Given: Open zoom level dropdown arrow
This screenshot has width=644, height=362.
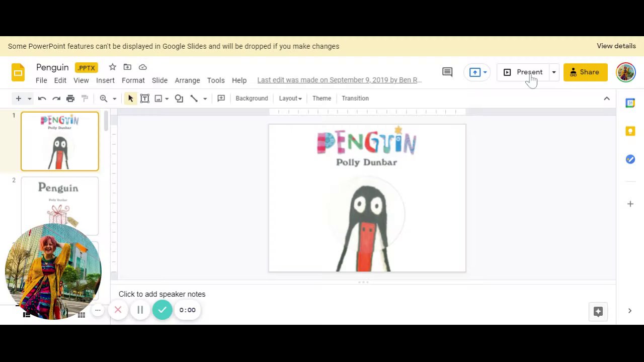Looking at the screenshot, I should tap(114, 99).
